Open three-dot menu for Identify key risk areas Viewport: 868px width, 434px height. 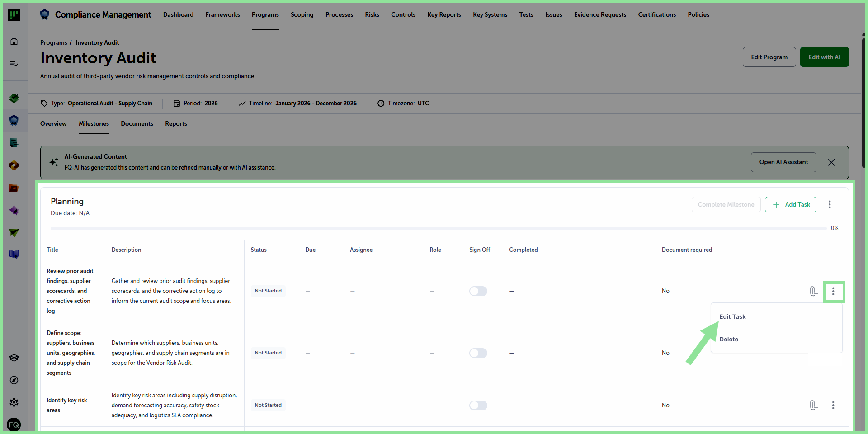pyautogui.click(x=833, y=405)
